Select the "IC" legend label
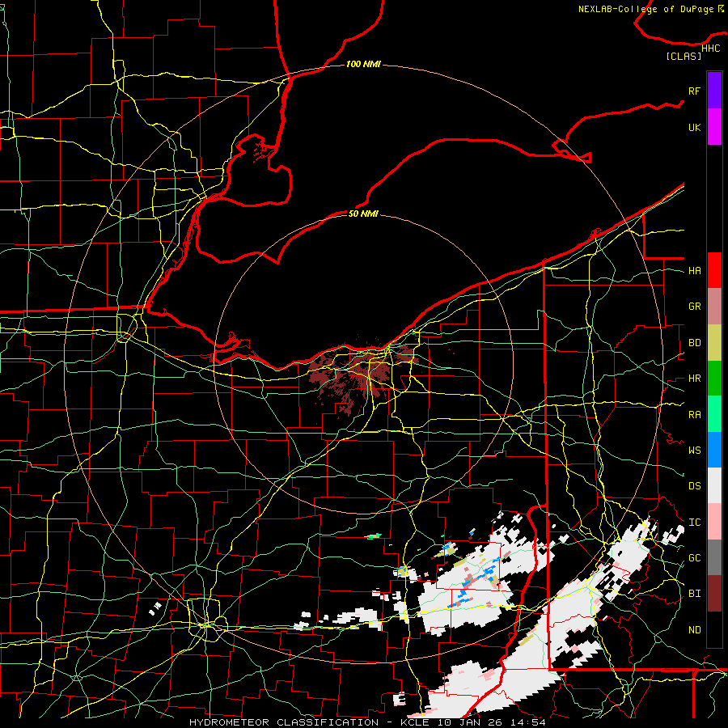The image size is (728, 728). 694,523
